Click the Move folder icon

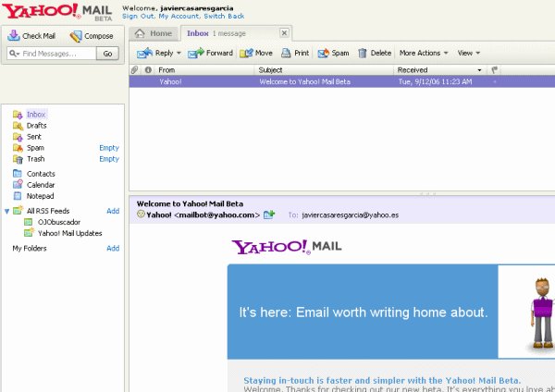(246, 53)
